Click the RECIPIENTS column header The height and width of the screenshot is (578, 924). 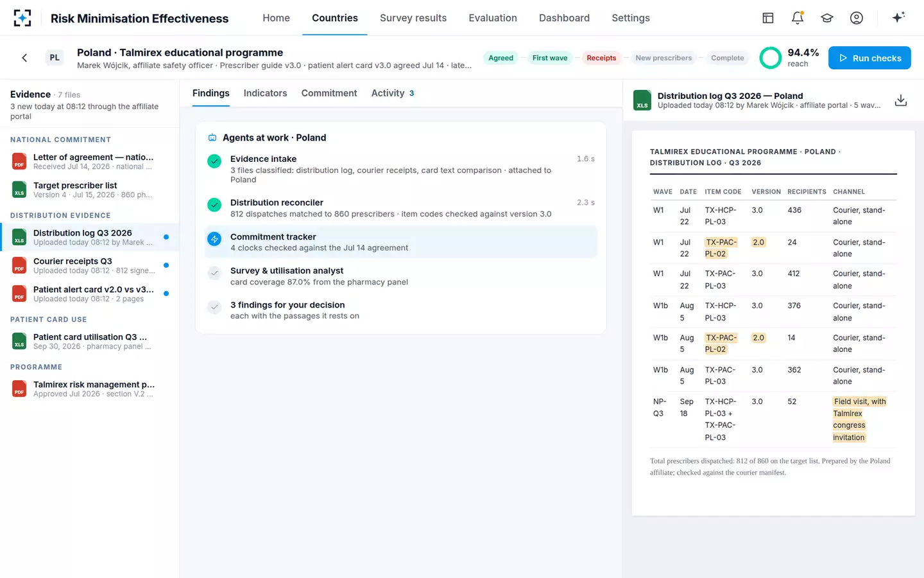(x=807, y=191)
